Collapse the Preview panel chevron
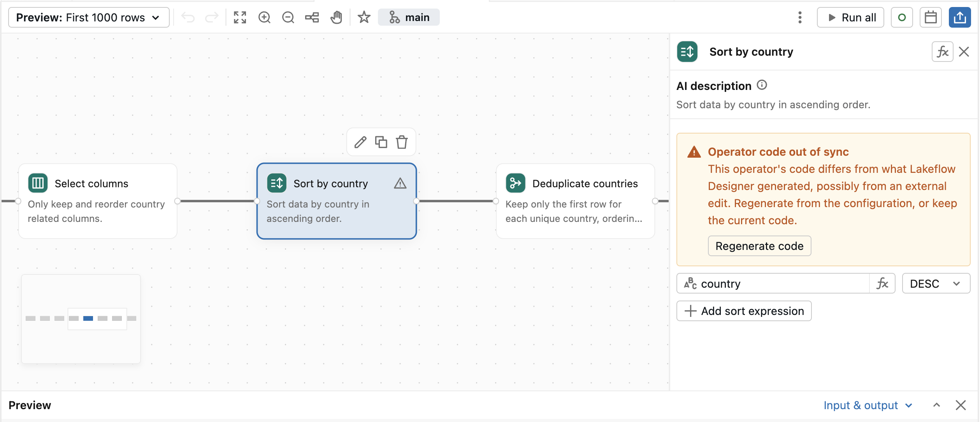Image resolution: width=980 pixels, height=422 pixels. (937, 405)
